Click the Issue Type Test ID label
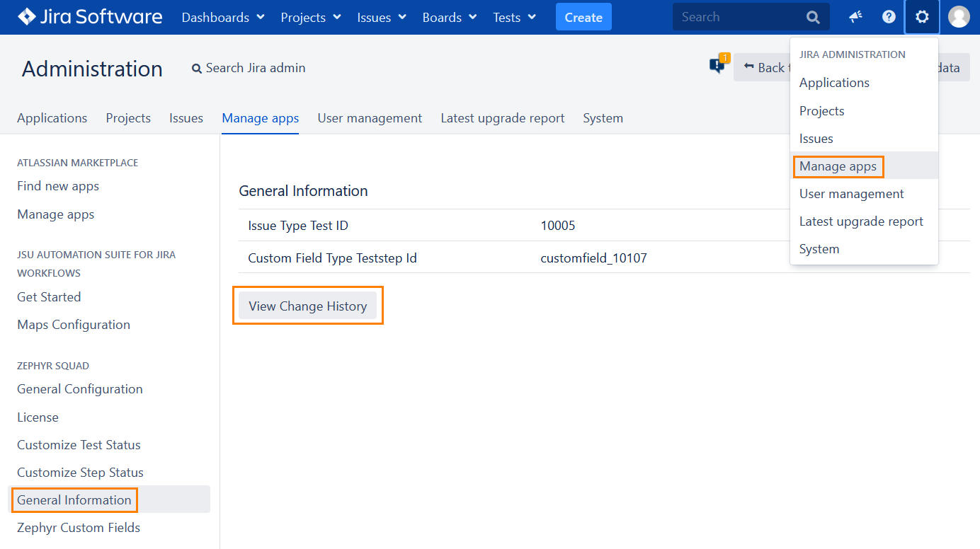This screenshot has height=549, width=980. click(x=298, y=226)
